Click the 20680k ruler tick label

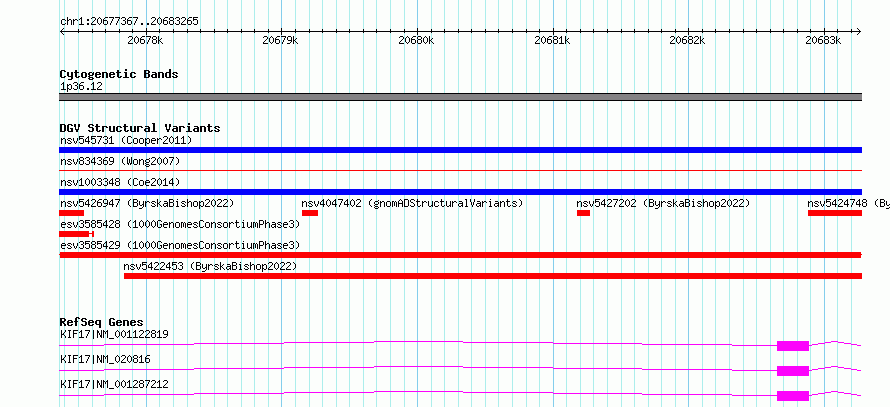(417, 41)
